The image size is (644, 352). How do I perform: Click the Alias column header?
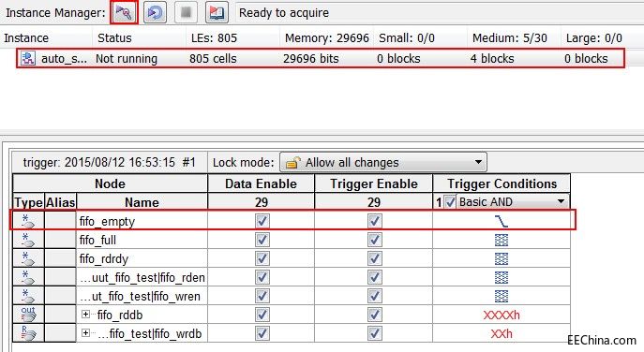pos(60,202)
